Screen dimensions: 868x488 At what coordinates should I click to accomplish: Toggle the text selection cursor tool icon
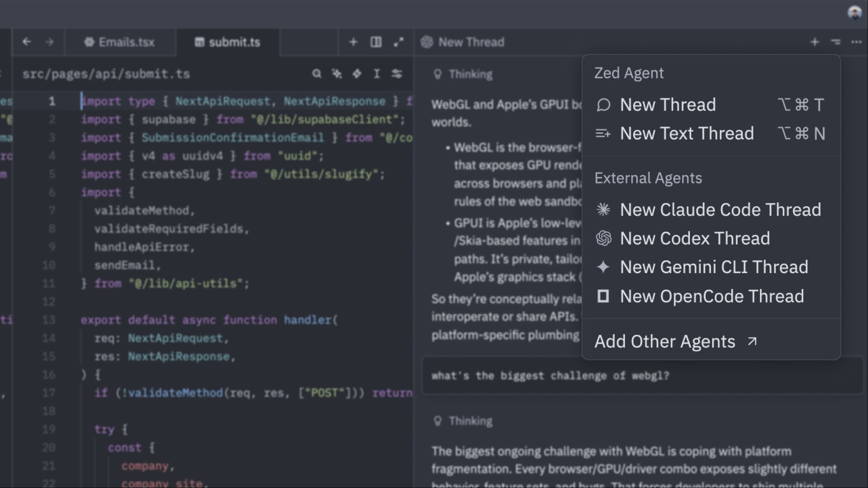[377, 74]
